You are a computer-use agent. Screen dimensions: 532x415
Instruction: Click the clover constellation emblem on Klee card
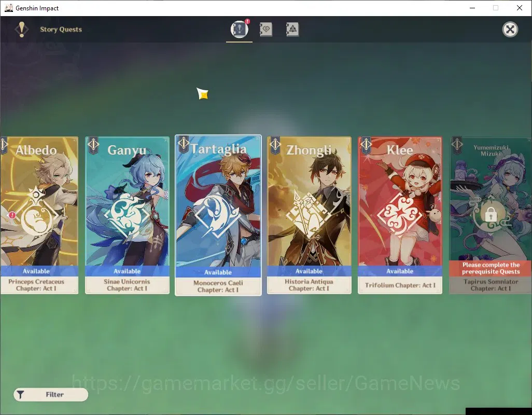click(x=400, y=215)
